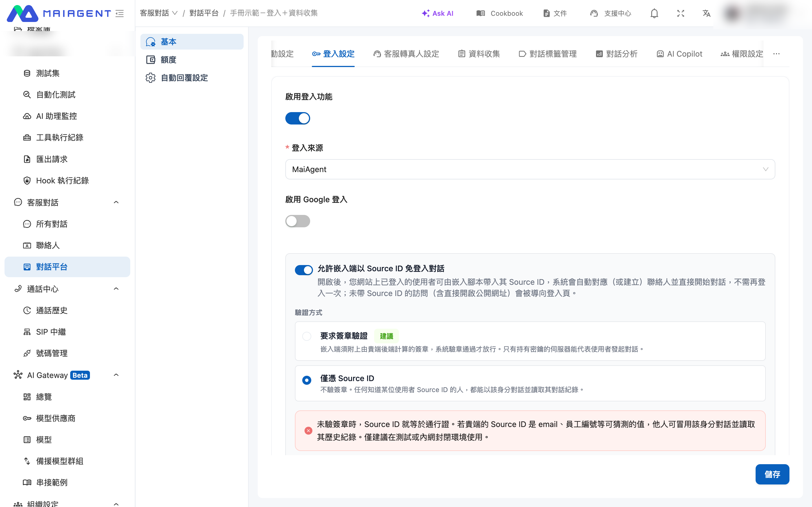The image size is (812, 507).
Task: Open the 登入來源 MaiAgent dropdown
Action: [x=530, y=169]
